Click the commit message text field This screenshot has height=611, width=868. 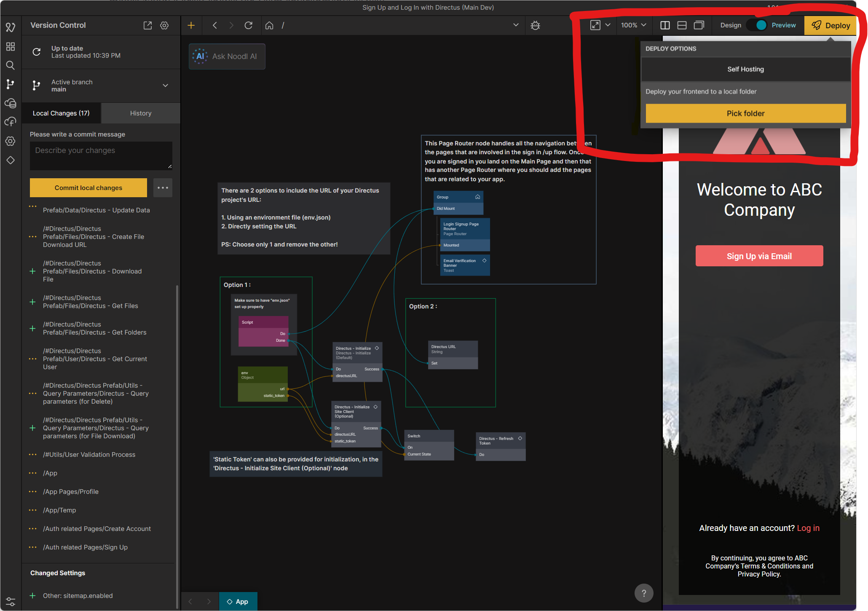(101, 155)
